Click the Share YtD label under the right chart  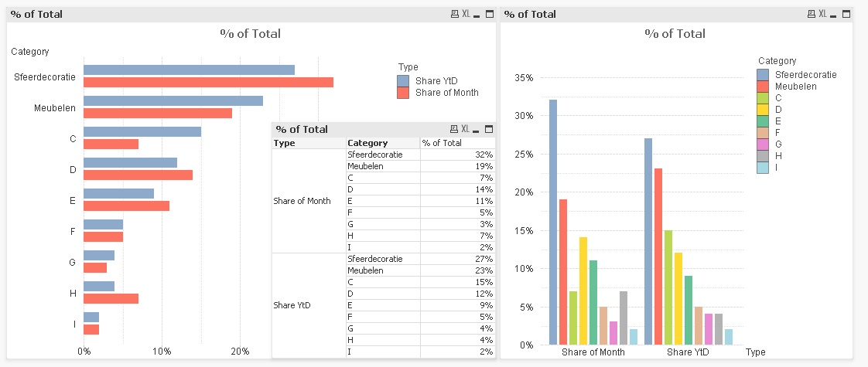click(688, 352)
